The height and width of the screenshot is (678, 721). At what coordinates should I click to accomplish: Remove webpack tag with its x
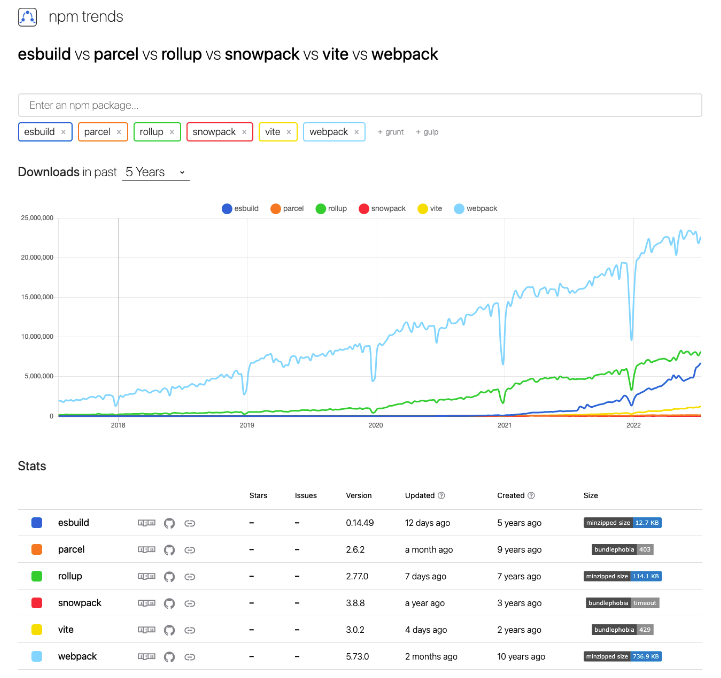tap(356, 132)
